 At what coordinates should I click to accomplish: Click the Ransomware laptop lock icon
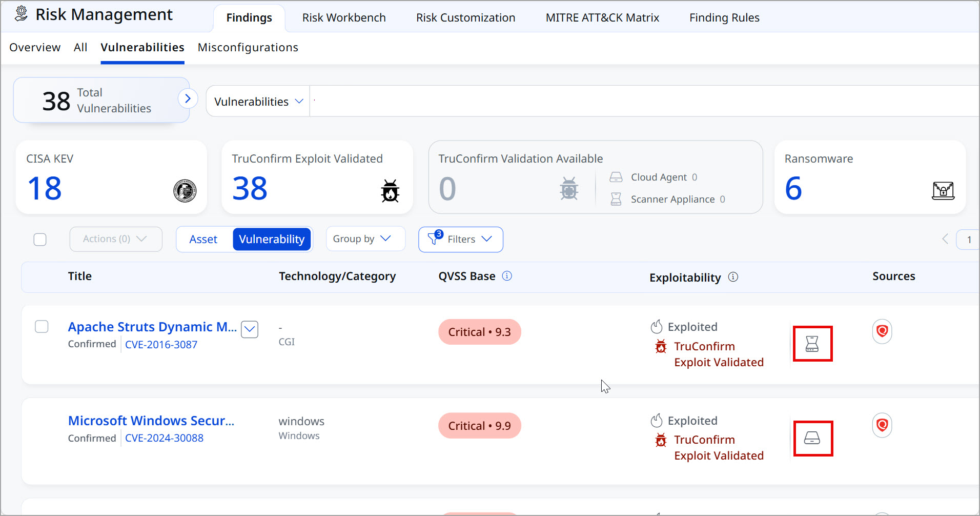point(943,190)
